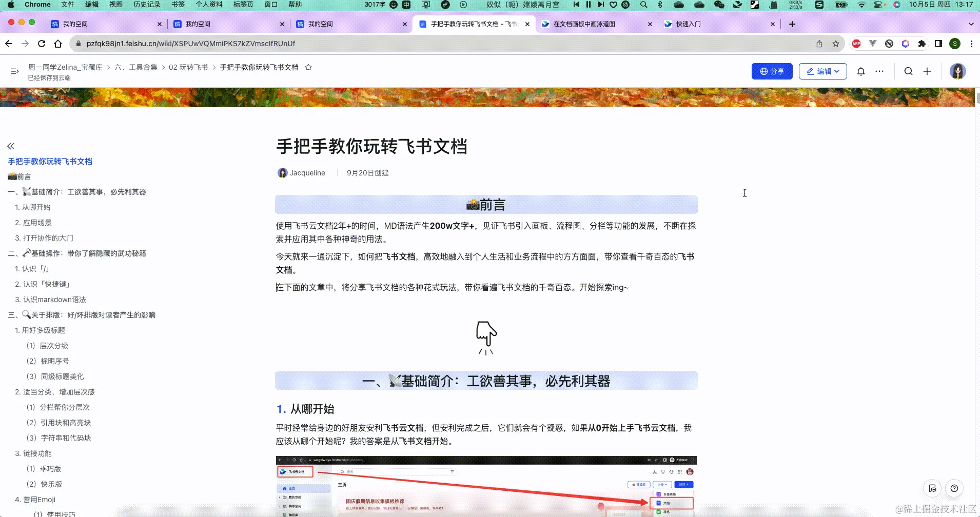Jump to outline section 三、关于排版
Image resolution: width=980 pixels, height=517 pixels.
click(x=82, y=315)
